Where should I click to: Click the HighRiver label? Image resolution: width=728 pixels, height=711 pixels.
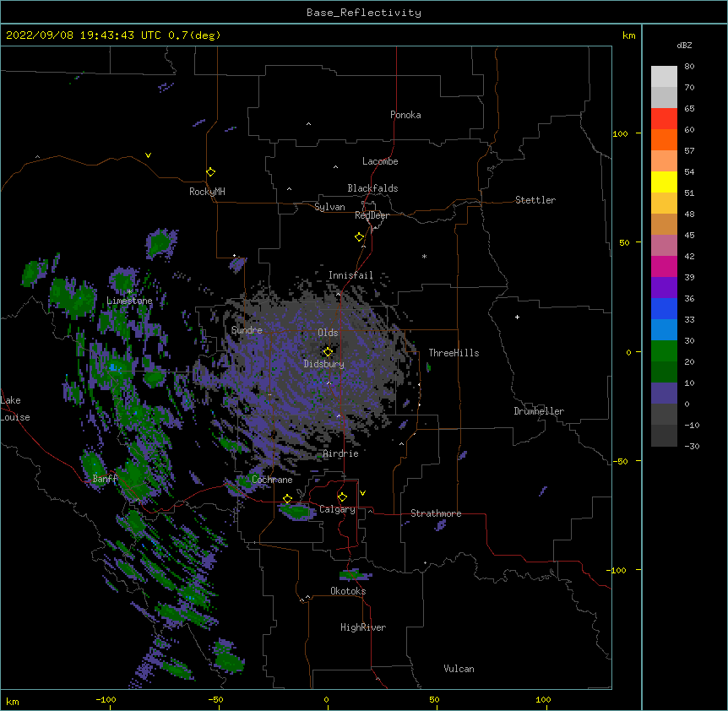(x=363, y=627)
